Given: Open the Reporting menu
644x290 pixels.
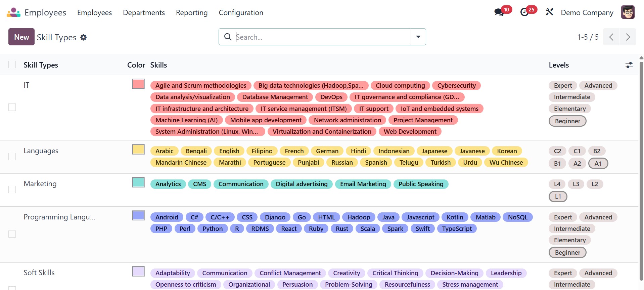Looking at the screenshot, I should [x=192, y=12].
